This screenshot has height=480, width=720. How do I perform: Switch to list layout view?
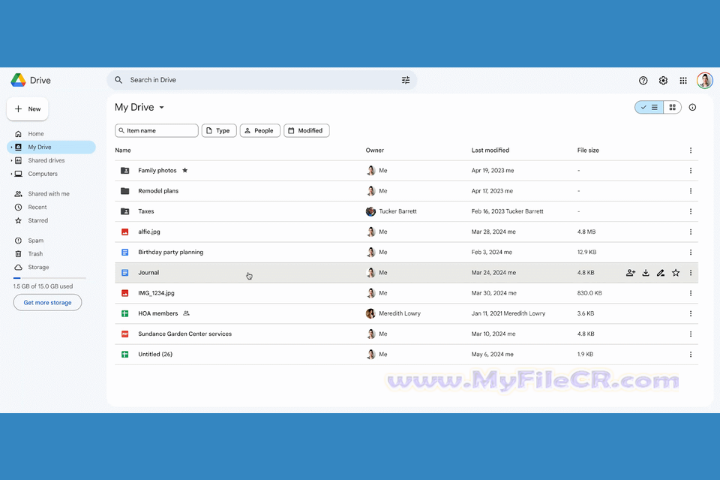point(649,107)
